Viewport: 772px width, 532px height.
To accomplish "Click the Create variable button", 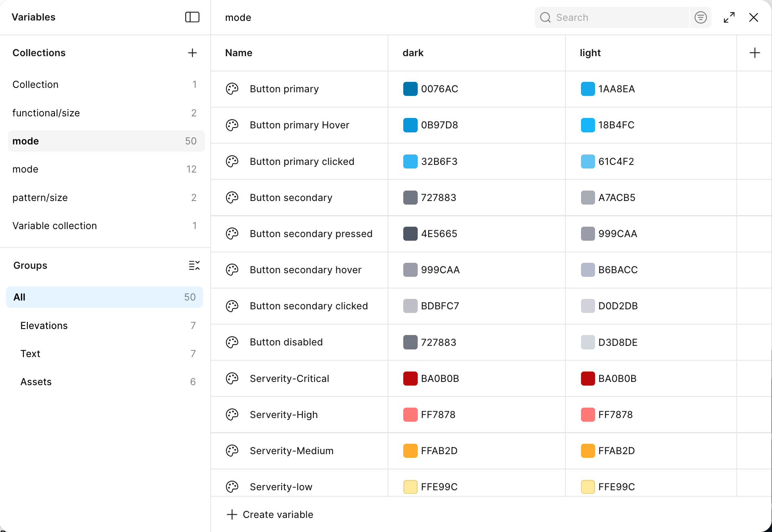I will pos(270,515).
